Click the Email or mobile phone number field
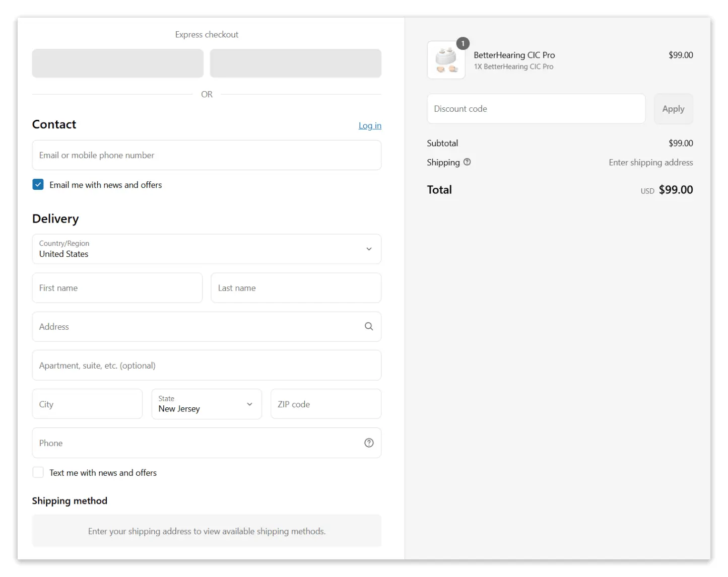The image size is (728, 577). coord(207,155)
